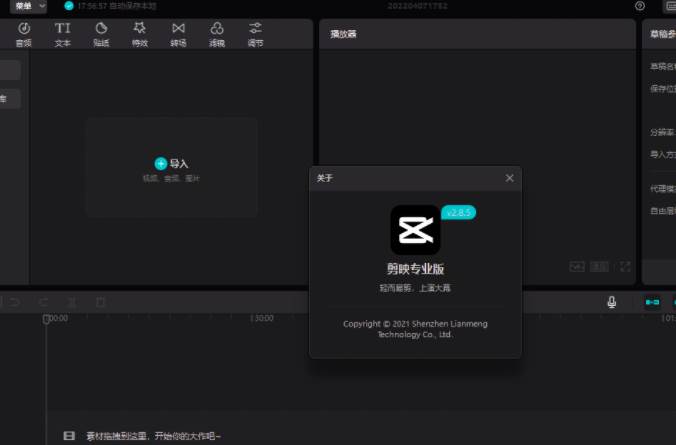This screenshot has width=676, height=445.
Task: Open the 菜单 dropdown menu
Action: [28, 6]
